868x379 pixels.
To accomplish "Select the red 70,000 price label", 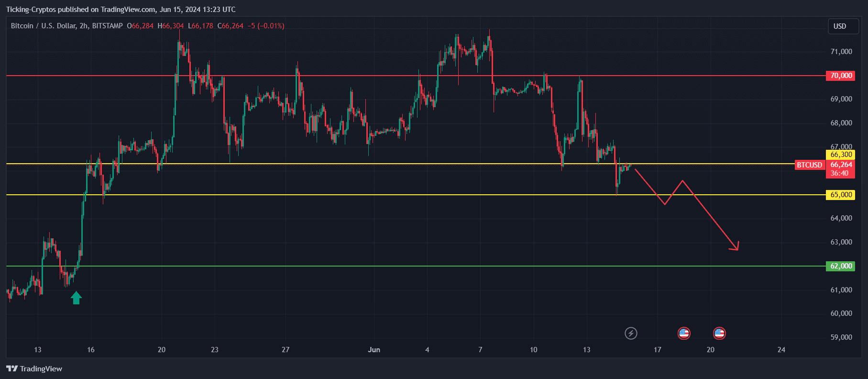I will point(841,76).
